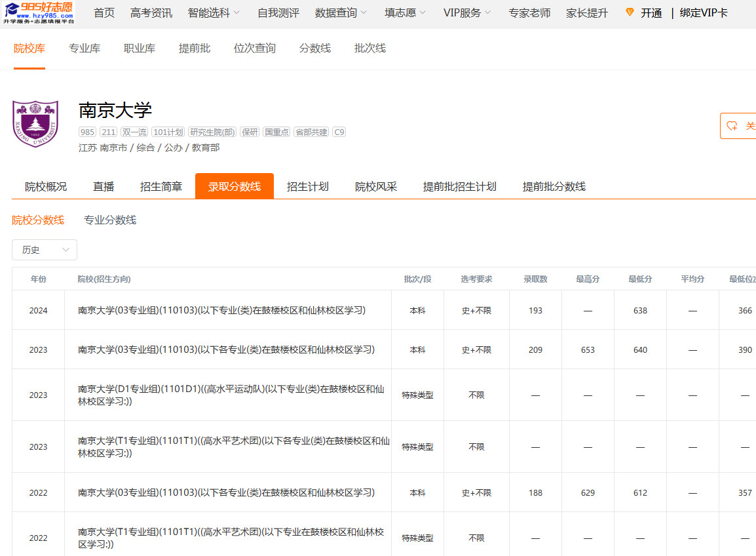Viewport: 756px width, 556px height.
Task: Switch to the 分数线 tab
Action: click(x=315, y=49)
